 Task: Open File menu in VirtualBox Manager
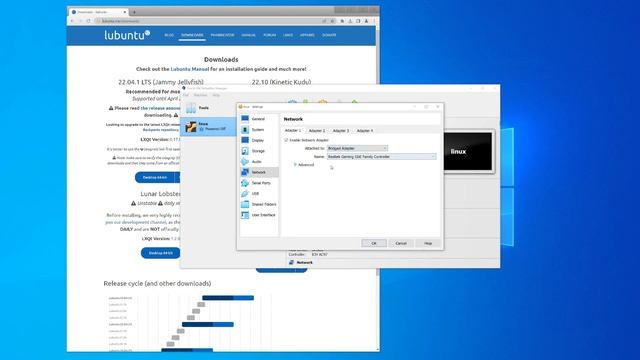tap(186, 95)
